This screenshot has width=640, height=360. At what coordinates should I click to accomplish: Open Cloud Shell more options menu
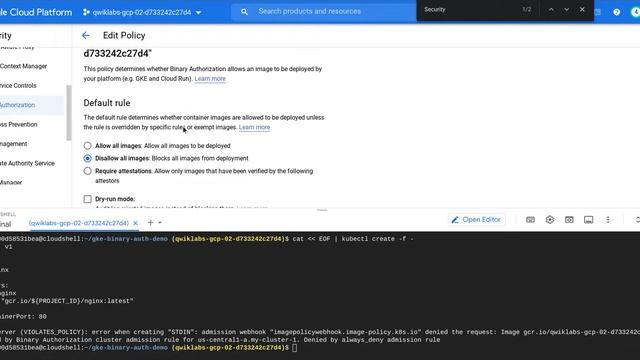coord(608,220)
